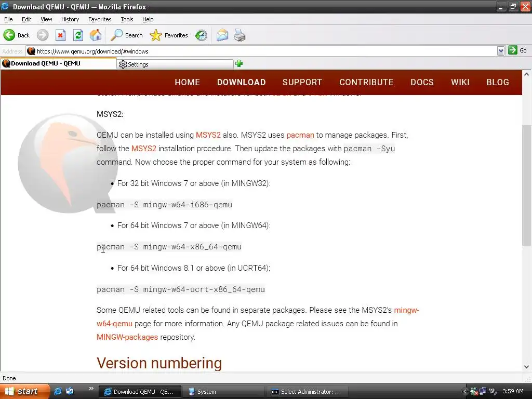Refresh the page with the green arrows icon
The image size is (532, 399).
point(78,35)
